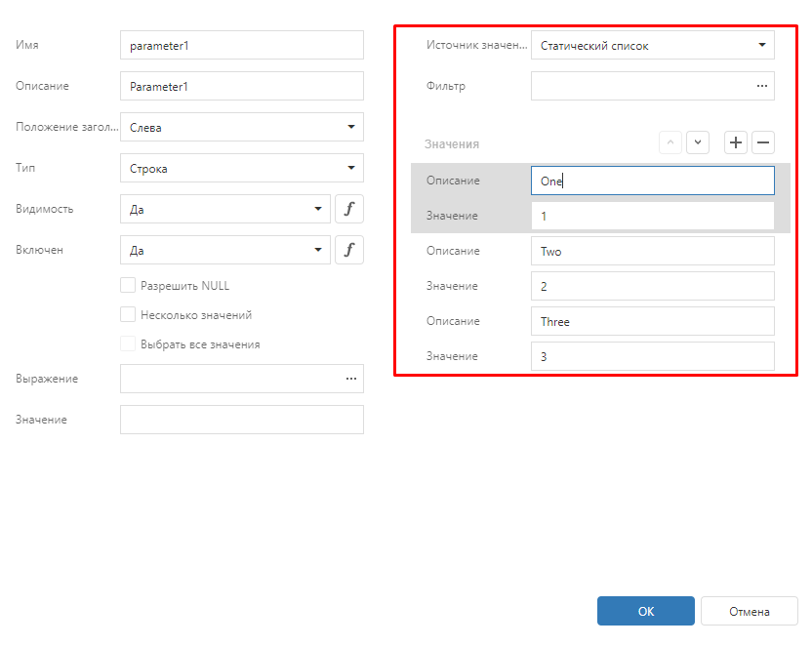Click the plus icon to add value
Image resolution: width=812 pixels, height=646 pixels.
[x=736, y=143]
